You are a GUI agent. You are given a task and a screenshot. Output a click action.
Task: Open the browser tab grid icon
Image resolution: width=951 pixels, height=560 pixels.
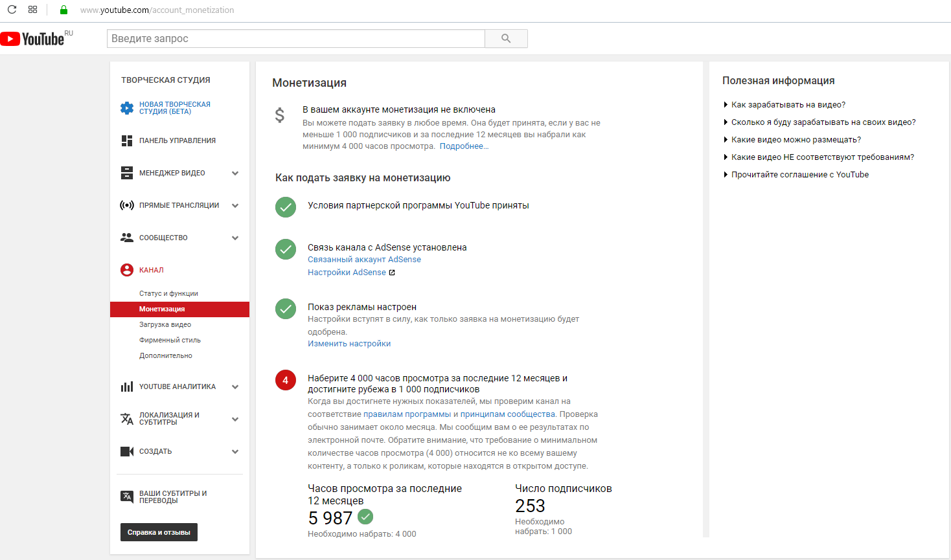[x=33, y=10]
